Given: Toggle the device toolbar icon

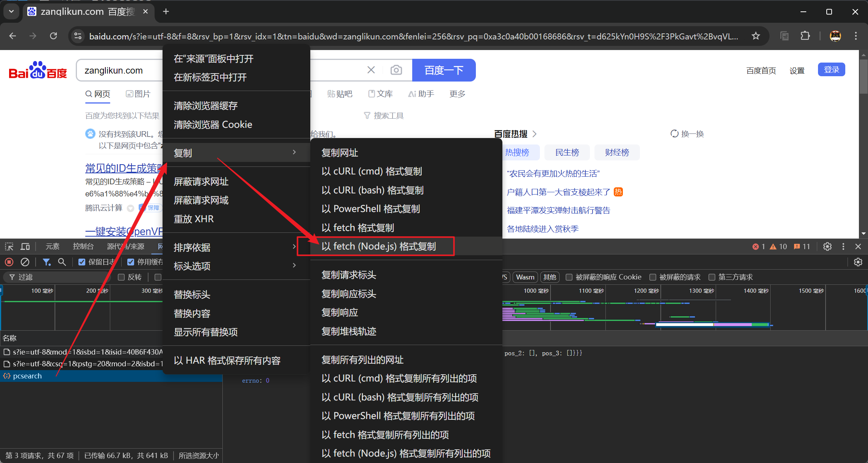Looking at the screenshot, I should pos(25,246).
